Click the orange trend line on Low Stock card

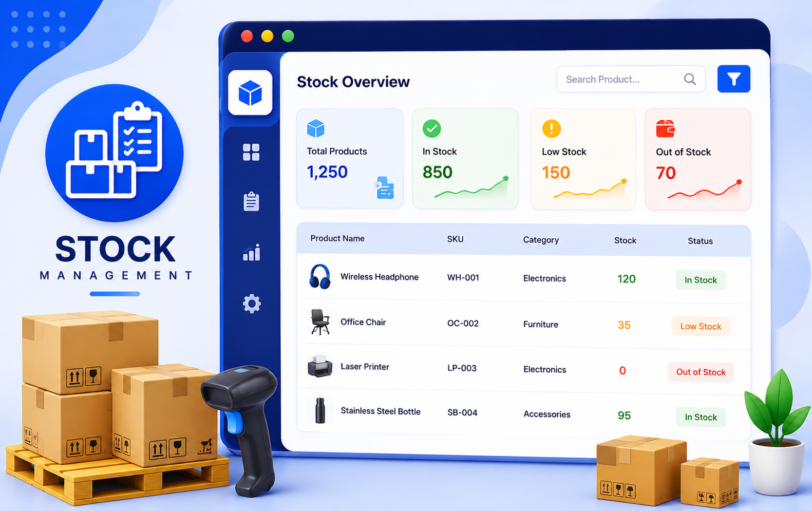(x=590, y=189)
